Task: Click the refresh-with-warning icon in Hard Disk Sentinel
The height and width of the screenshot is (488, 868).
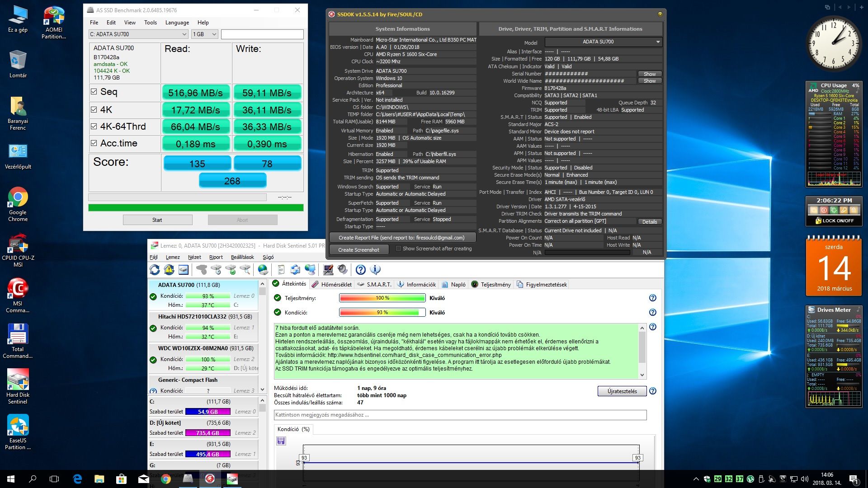Action: point(169,270)
